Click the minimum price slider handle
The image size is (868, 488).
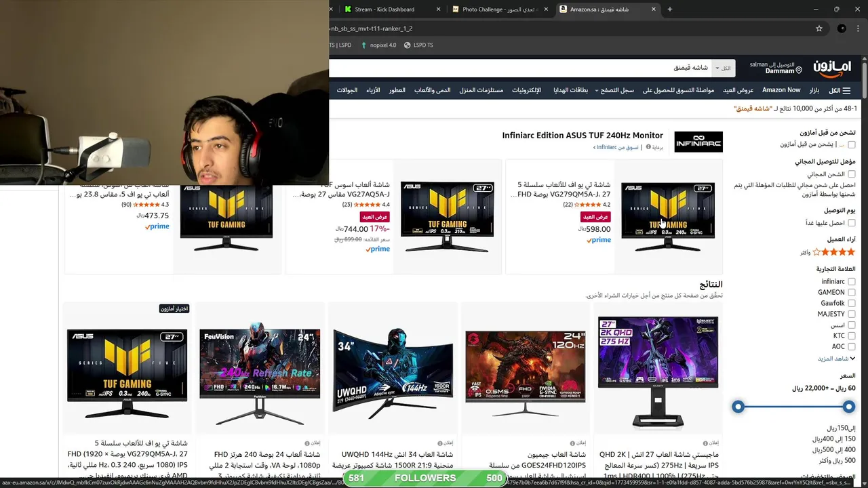click(848, 407)
